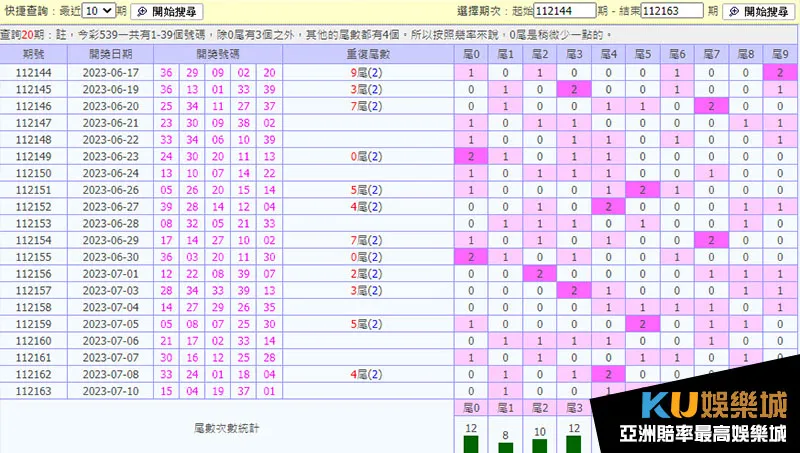The height and width of the screenshot is (453, 800).
Task: Click number 32 in row 112153
Action: [x=192, y=223]
